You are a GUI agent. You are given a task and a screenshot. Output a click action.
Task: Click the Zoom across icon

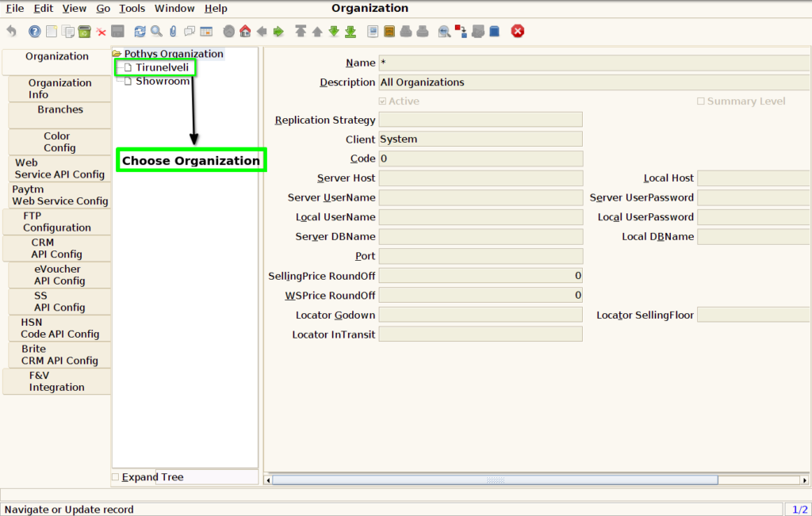pyautogui.click(x=444, y=32)
